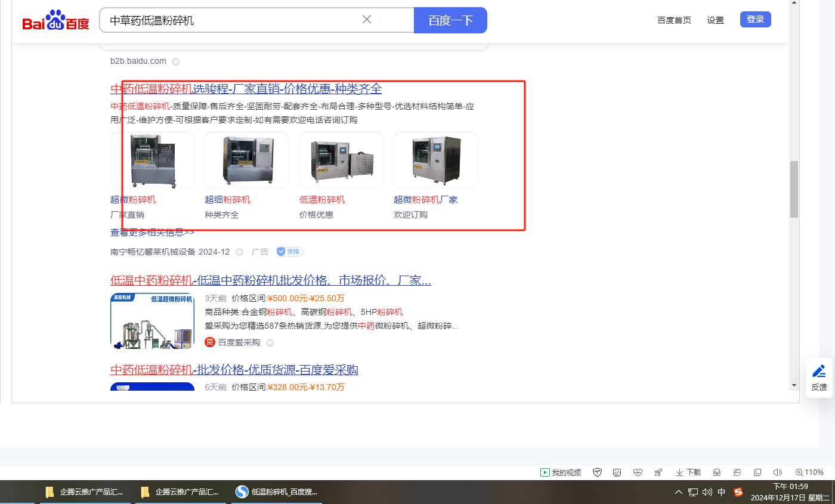Screen dimensions: 835x504
Task: Toggle the 中 input language indicator
Action: [x=722, y=493]
